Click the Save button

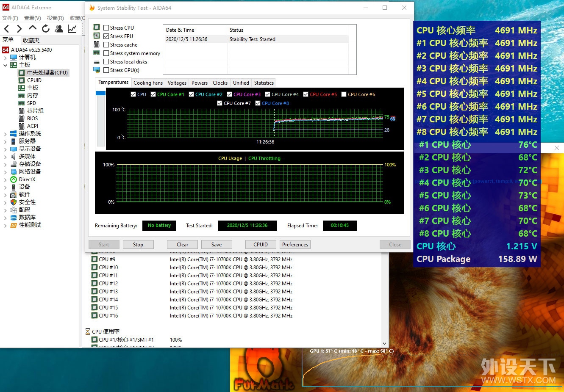[217, 245]
